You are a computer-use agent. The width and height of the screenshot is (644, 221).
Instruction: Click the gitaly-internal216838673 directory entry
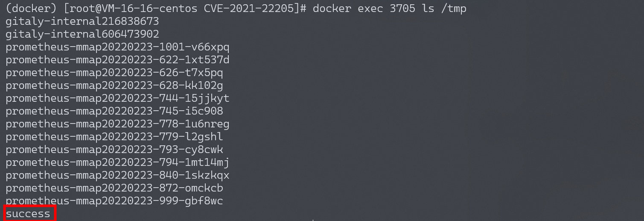click(82, 21)
